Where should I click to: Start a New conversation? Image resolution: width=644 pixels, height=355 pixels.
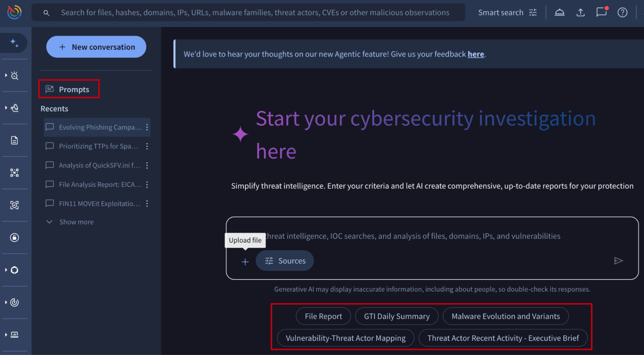click(96, 47)
